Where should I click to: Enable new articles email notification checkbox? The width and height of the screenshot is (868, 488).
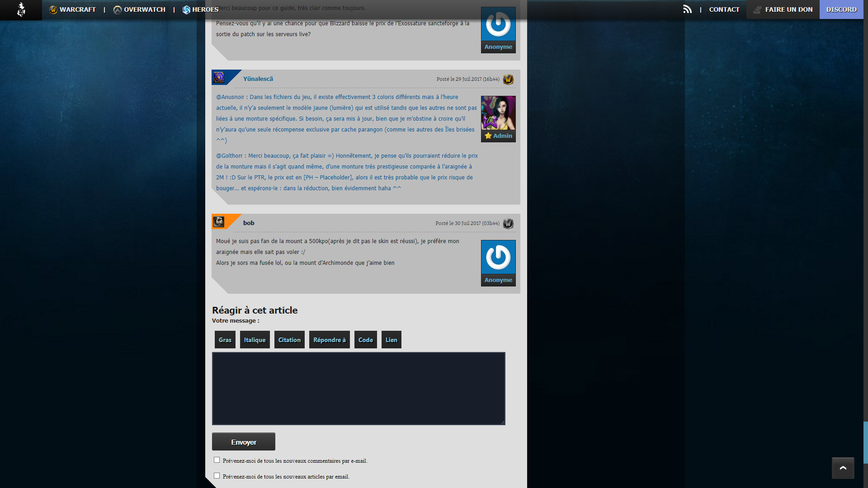(x=217, y=476)
